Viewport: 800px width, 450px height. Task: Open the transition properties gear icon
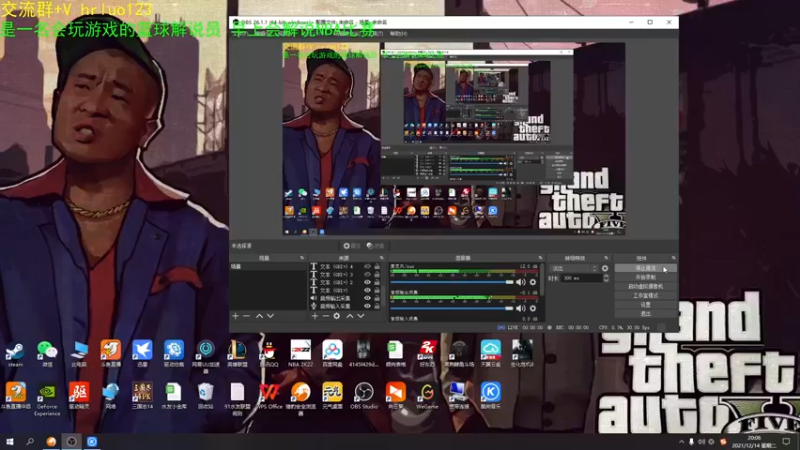pyautogui.click(x=605, y=268)
